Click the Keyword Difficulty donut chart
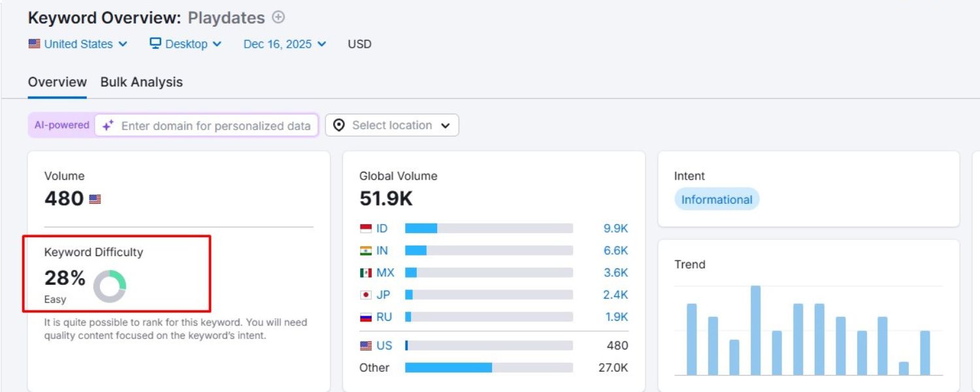980x392 pixels. [x=109, y=284]
